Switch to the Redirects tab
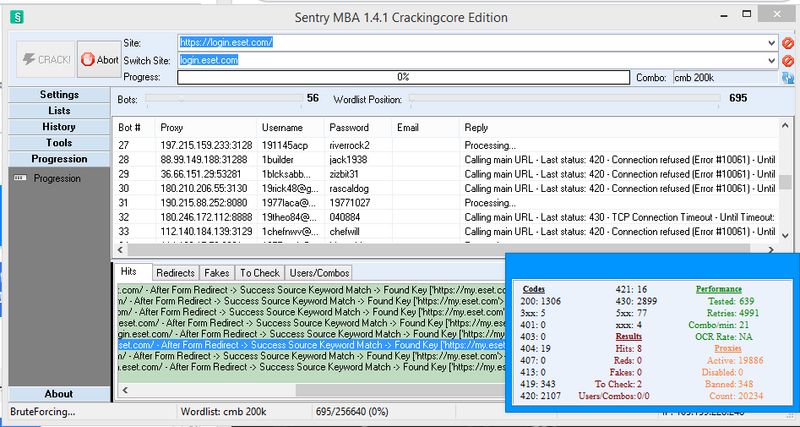The image size is (800, 427). (x=175, y=273)
